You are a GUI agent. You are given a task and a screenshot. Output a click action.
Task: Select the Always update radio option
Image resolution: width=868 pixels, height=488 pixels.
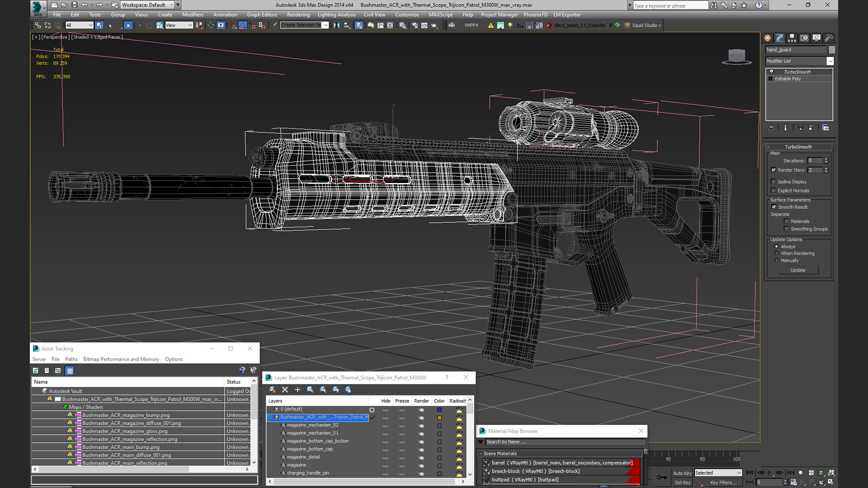(x=776, y=247)
